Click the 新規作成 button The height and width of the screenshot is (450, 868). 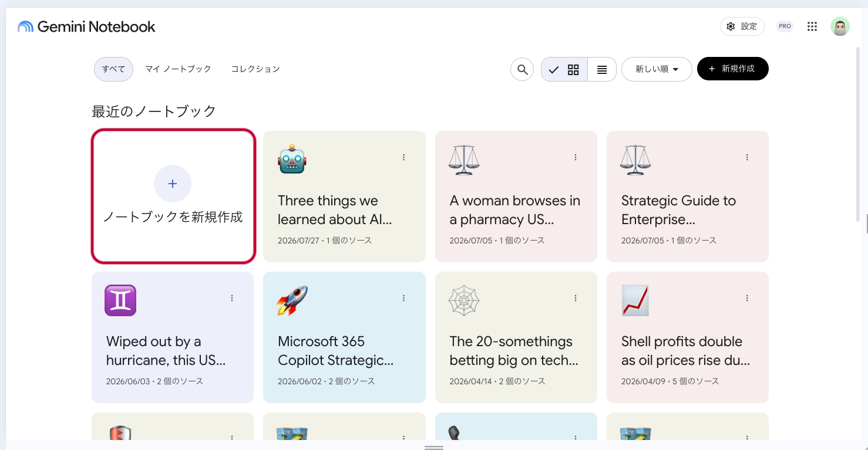click(732, 69)
